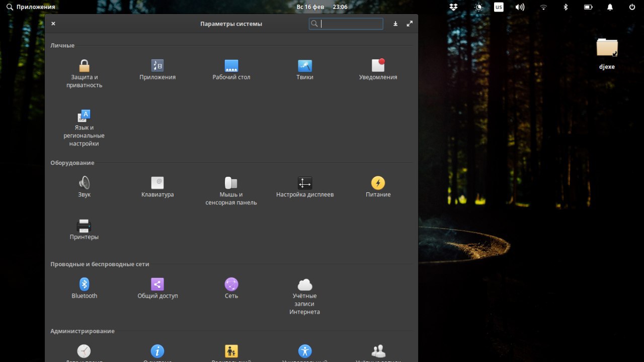
Task: Open the accessibility icon
Action: [305, 351]
